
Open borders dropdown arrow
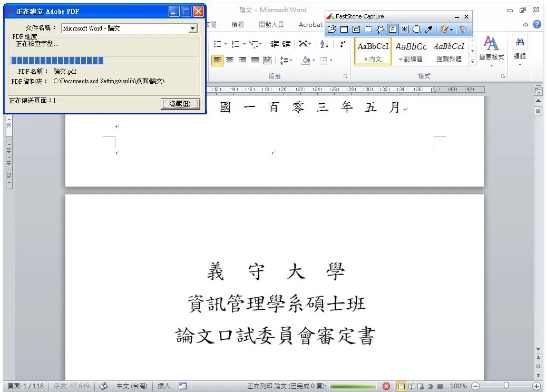pos(331,61)
